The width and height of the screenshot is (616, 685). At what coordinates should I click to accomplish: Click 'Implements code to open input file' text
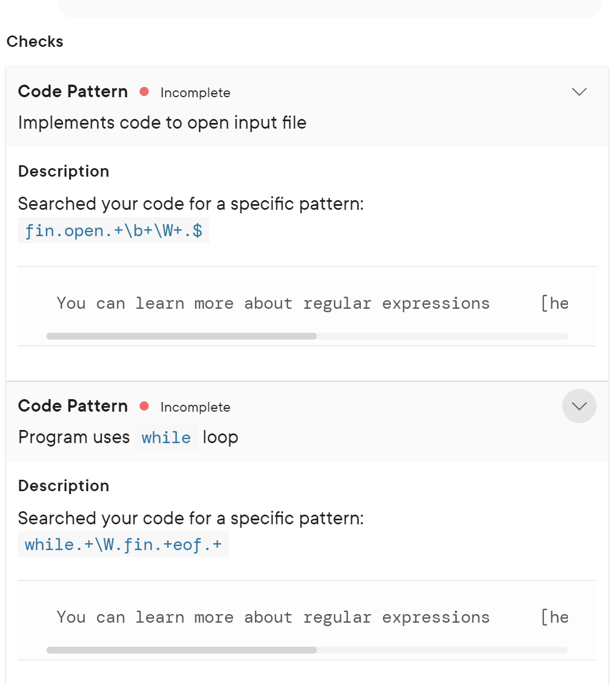pyautogui.click(x=162, y=123)
